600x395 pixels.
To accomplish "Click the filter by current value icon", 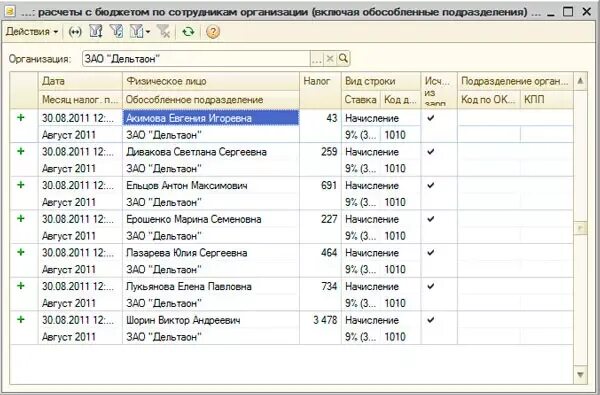I will 116,32.
